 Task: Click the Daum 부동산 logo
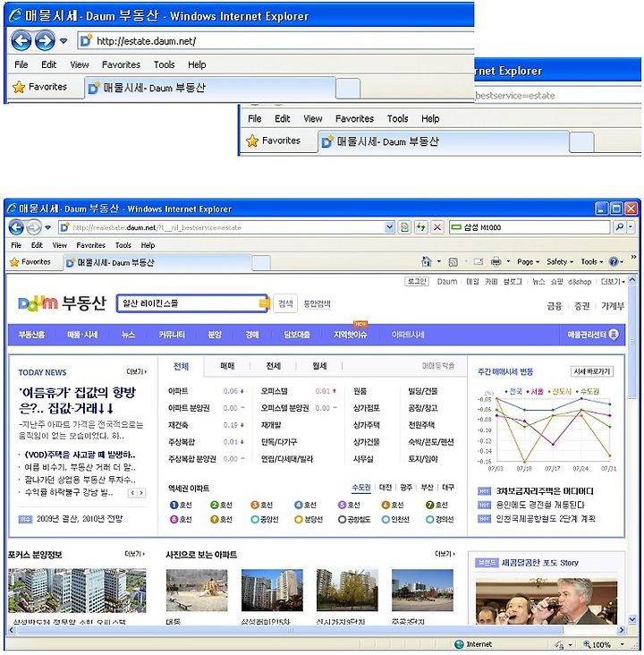coord(62,302)
